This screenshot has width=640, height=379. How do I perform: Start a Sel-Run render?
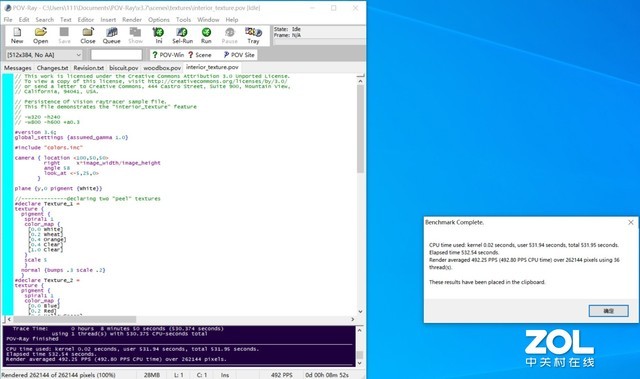click(182, 35)
